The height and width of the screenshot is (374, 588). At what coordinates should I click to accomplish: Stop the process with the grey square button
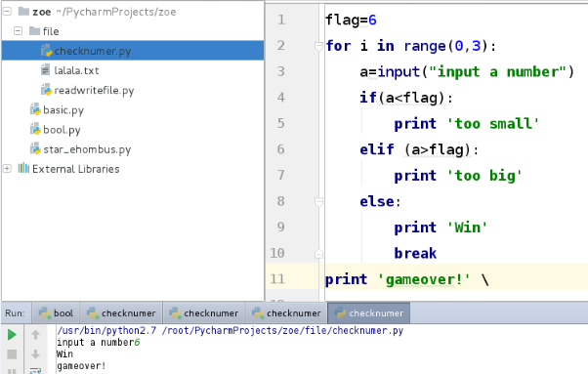click(x=12, y=354)
